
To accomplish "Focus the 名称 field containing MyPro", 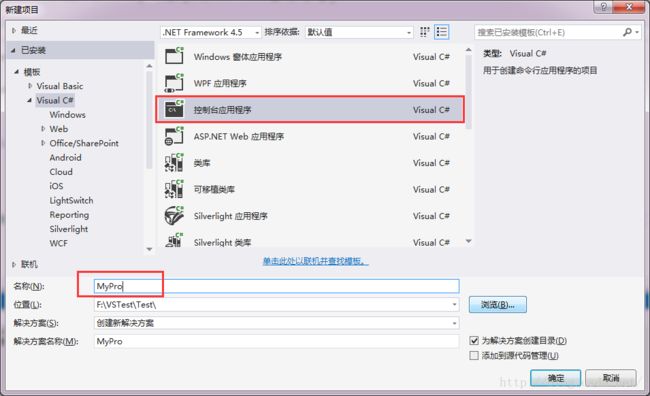I will pos(276,286).
